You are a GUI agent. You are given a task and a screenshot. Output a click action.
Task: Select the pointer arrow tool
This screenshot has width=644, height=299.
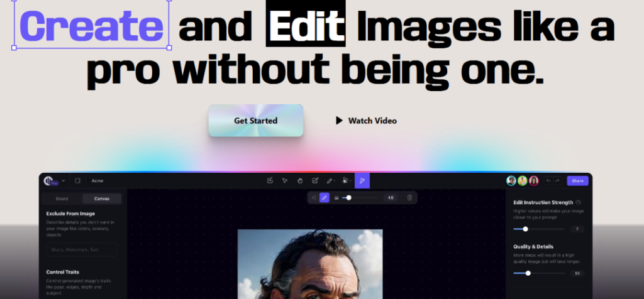(x=285, y=180)
